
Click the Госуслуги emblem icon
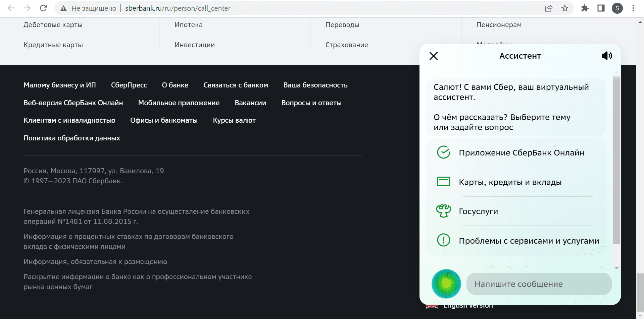[x=444, y=211]
